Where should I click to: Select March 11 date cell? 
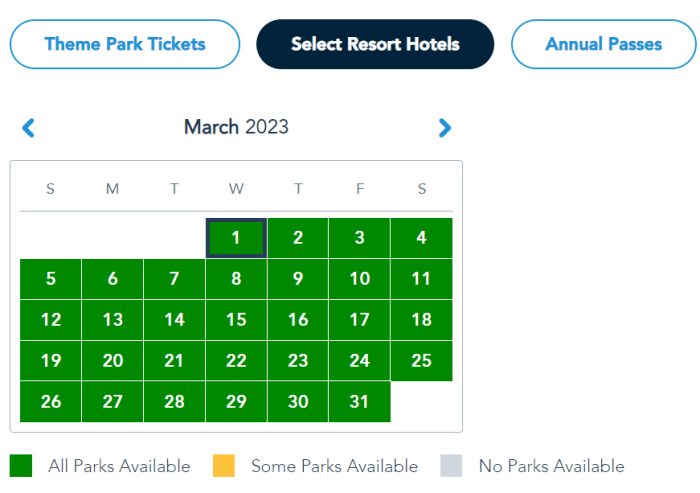[x=421, y=279]
